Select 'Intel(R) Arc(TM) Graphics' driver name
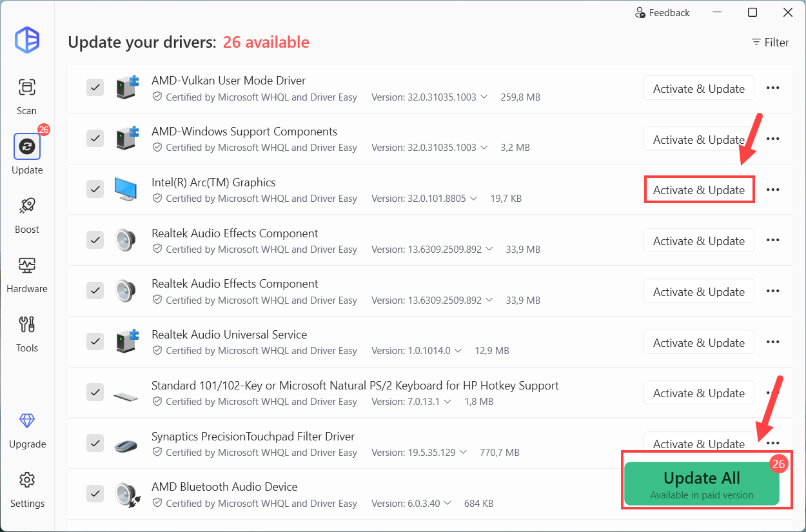This screenshot has width=806, height=532. click(213, 182)
